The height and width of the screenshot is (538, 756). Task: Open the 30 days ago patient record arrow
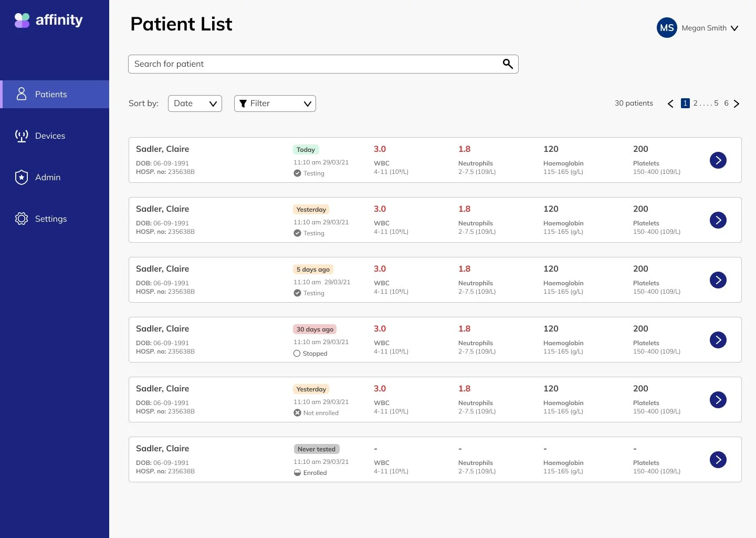click(718, 340)
